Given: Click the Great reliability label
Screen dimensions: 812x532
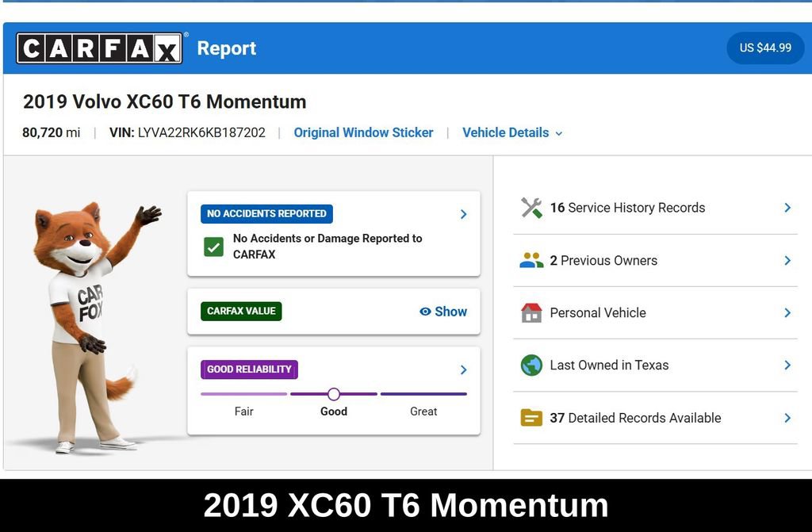Looking at the screenshot, I should click(423, 411).
